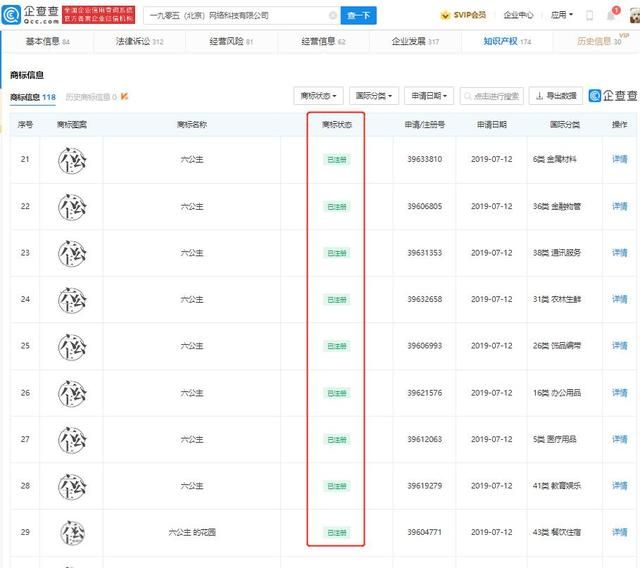Click the mobile phone icon in the header

[590, 15]
